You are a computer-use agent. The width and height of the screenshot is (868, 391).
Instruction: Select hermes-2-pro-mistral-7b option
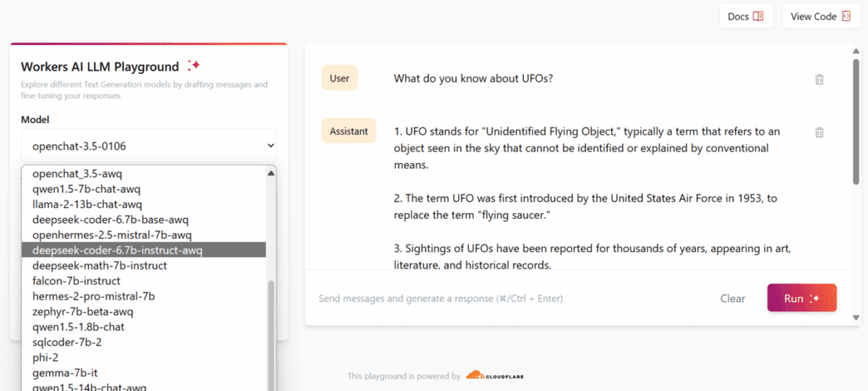[x=143, y=296]
